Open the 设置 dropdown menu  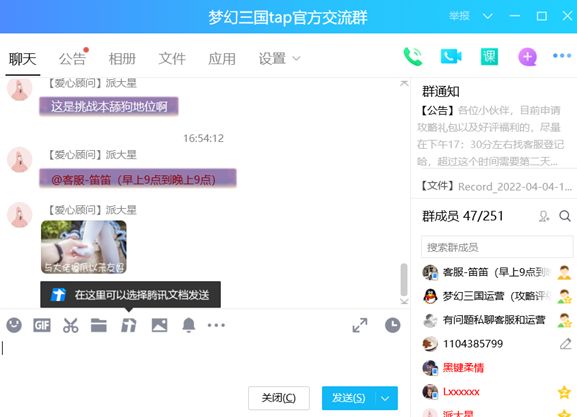279,59
